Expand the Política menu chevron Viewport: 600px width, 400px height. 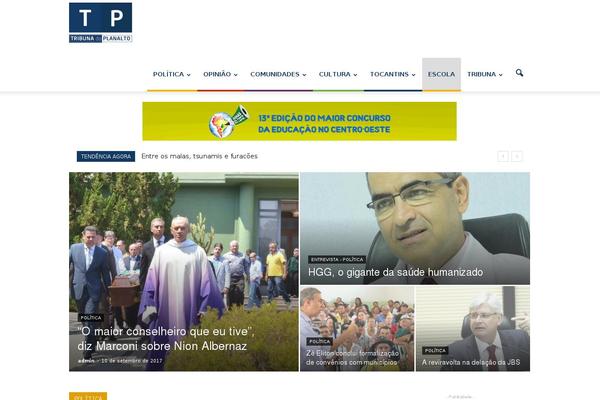pos(189,75)
